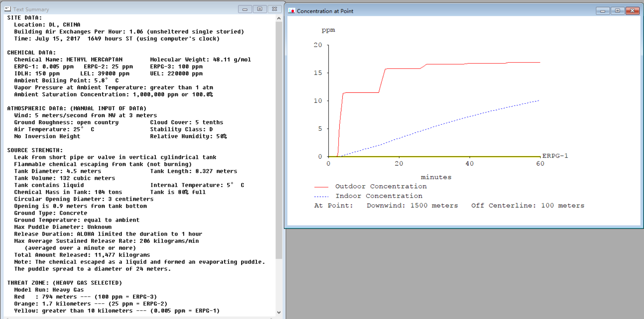Click 'Tank is 80% full' text
The width and height of the screenshot is (644, 319).
pos(178,192)
